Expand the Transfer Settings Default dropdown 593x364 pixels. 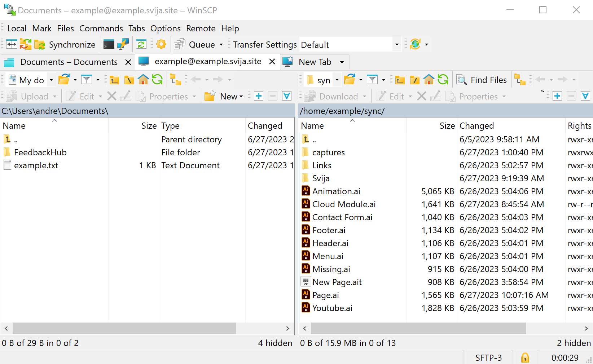(x=397, y=45)
